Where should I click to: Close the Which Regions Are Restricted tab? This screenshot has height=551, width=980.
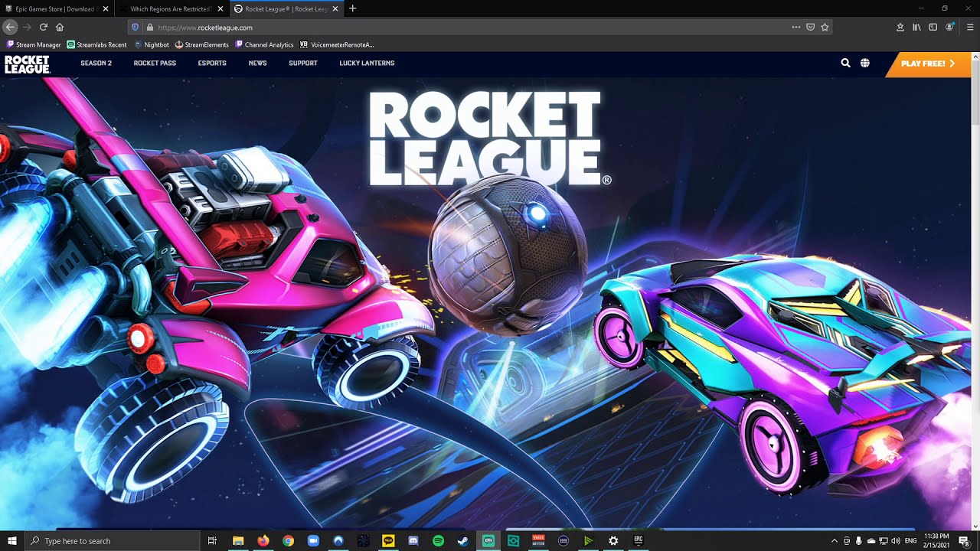[220, 8]
